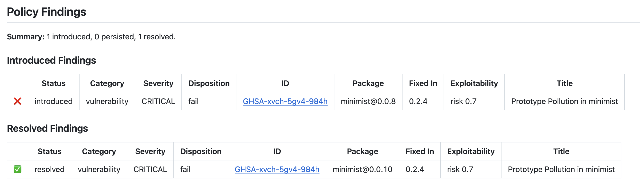
Task: Open GHSA-xvch-5gv4-984h link in Resolved Findings
Action: (277, 170)
